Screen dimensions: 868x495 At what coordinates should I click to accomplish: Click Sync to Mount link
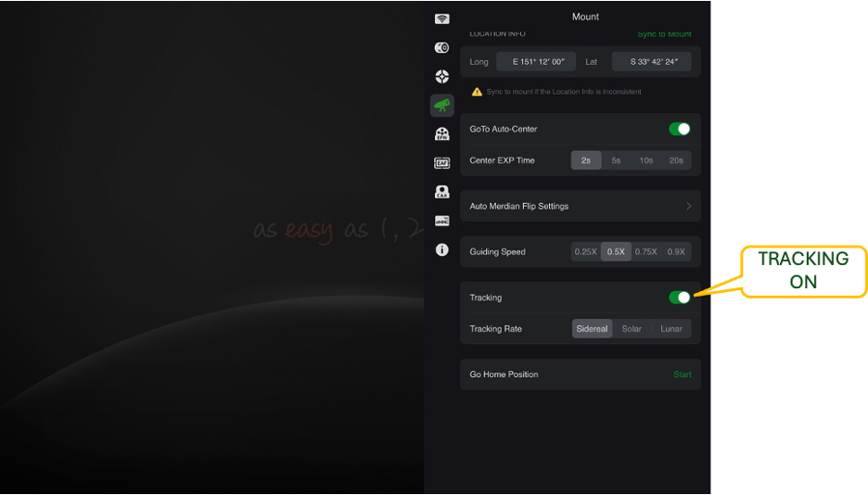pyautogui.click(x=664, y=34)
